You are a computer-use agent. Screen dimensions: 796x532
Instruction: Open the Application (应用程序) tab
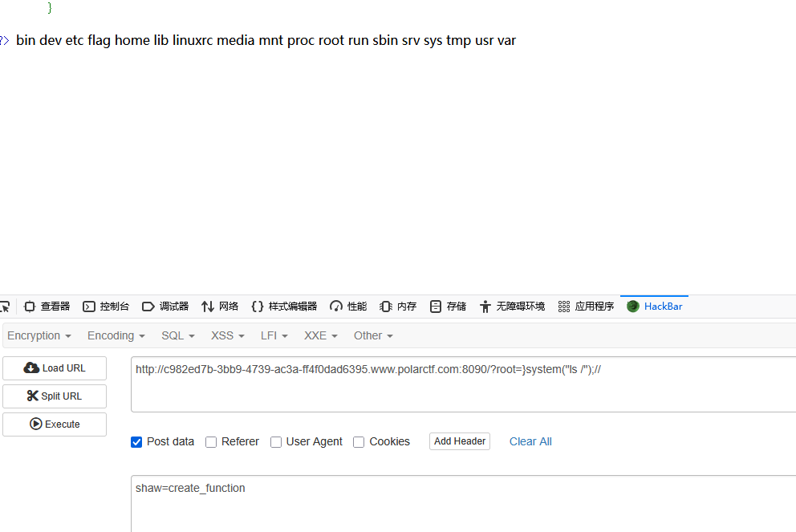click(586, 306)
